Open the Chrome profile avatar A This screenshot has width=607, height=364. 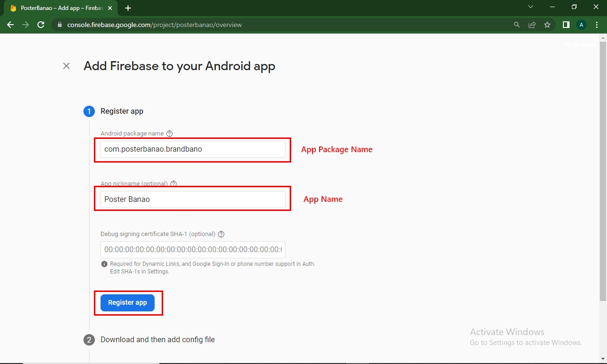coord(581,25)
